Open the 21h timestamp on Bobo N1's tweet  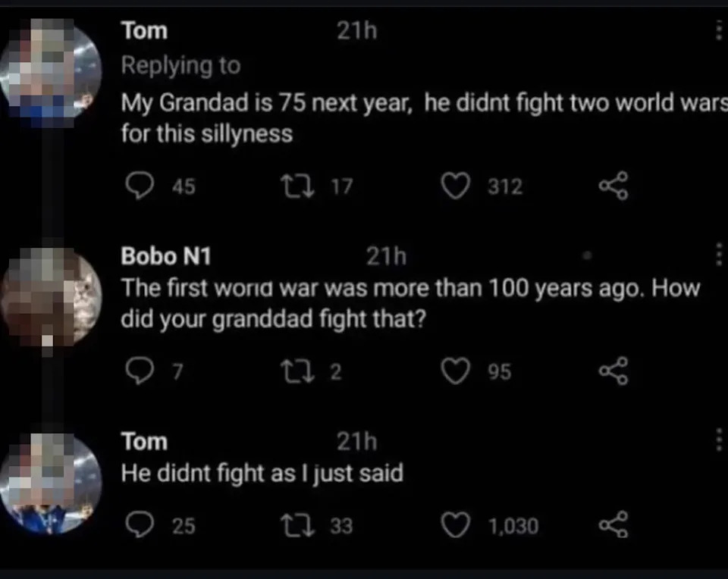(386, 257)
